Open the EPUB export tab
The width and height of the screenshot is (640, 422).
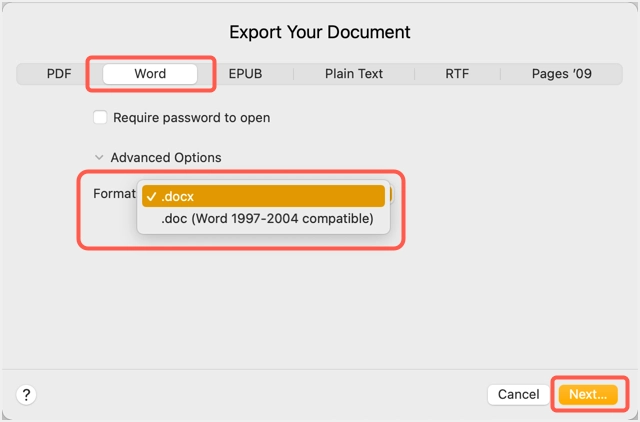(245, 74)
